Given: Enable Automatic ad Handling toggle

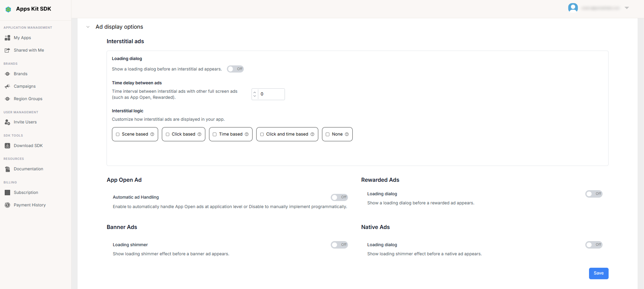Looking at the screenshot, I should 339,197.
